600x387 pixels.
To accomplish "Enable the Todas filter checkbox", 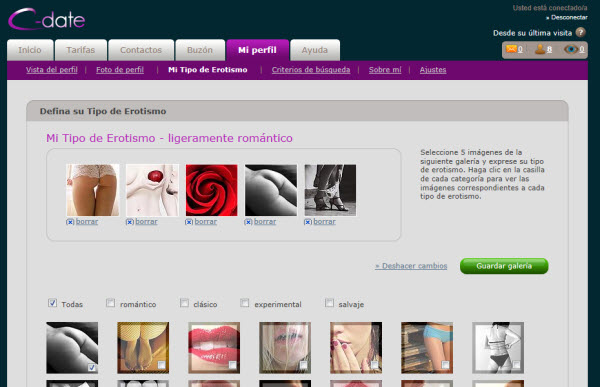I will [x=52, y=303].
